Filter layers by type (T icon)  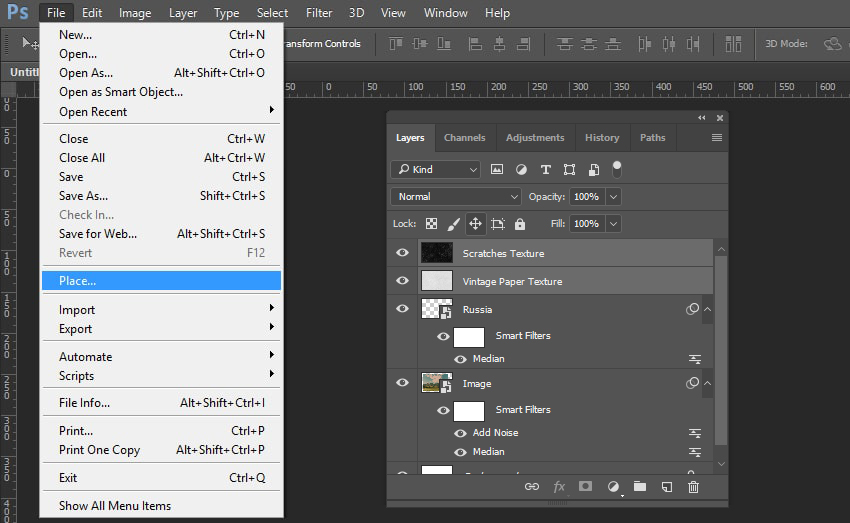pos(545,170)
